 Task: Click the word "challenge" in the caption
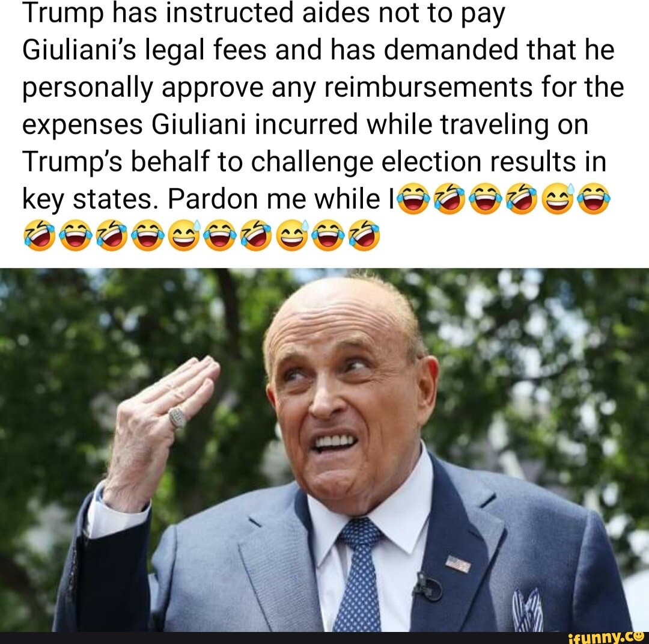[312, 162]
